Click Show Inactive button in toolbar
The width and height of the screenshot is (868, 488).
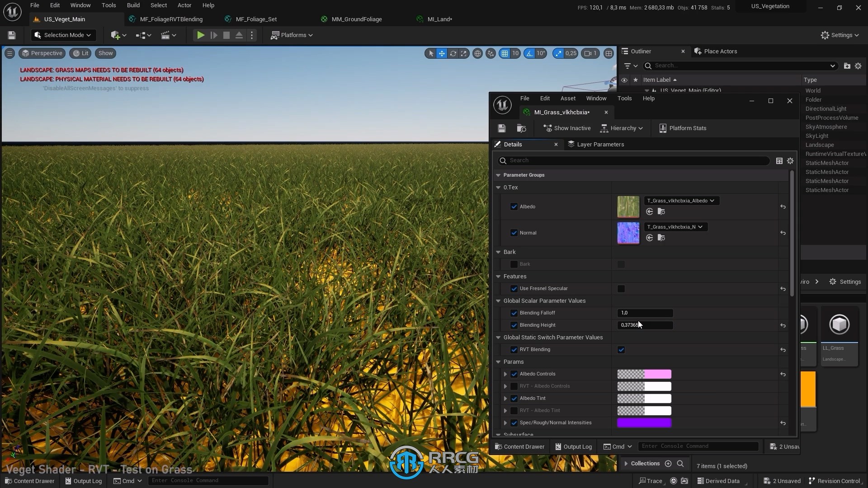point(567,127)
